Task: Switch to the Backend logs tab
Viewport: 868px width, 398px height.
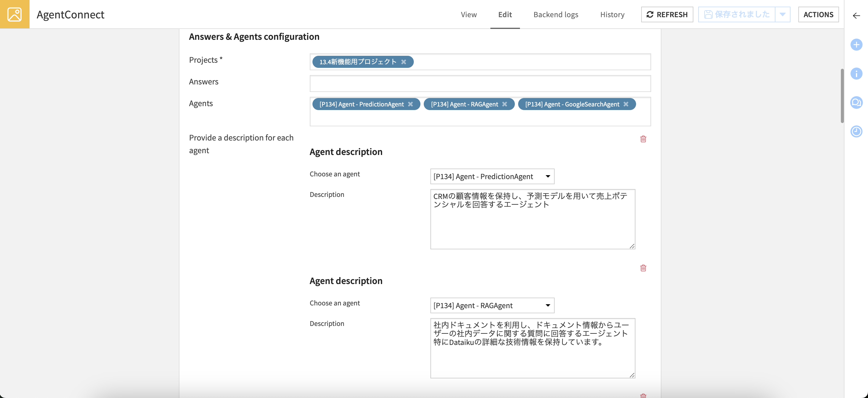Action: coord(555,14)
